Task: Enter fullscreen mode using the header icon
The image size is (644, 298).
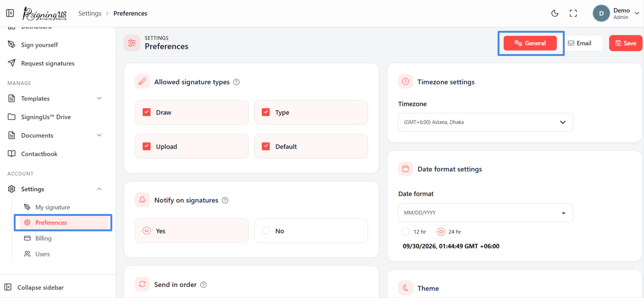Action: (x=573, y=13)
